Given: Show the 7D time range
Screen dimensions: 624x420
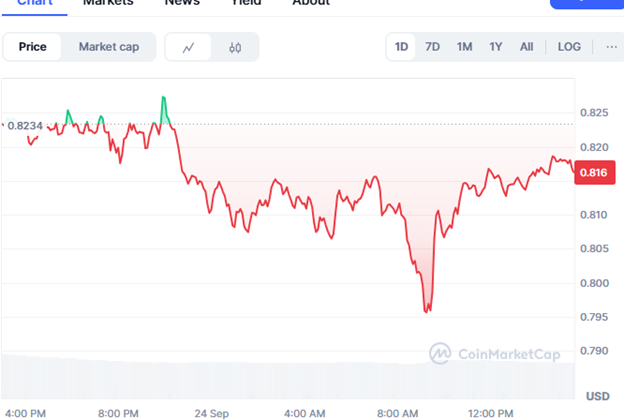Looking at the screenshot, I should [432, 47].
